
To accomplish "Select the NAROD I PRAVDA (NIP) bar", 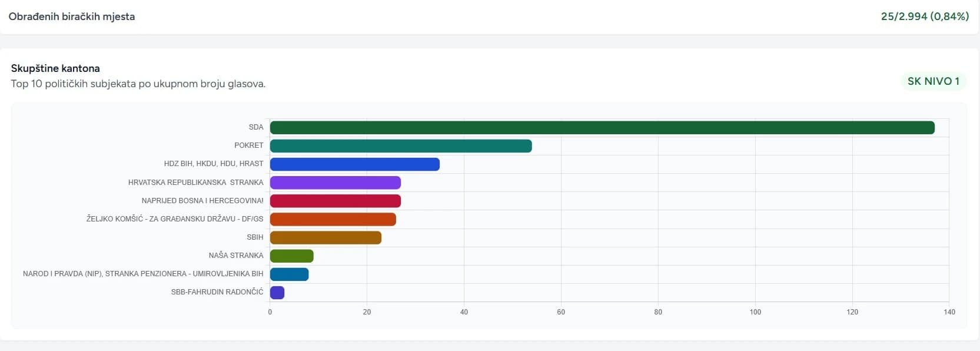I will (289, 274).
